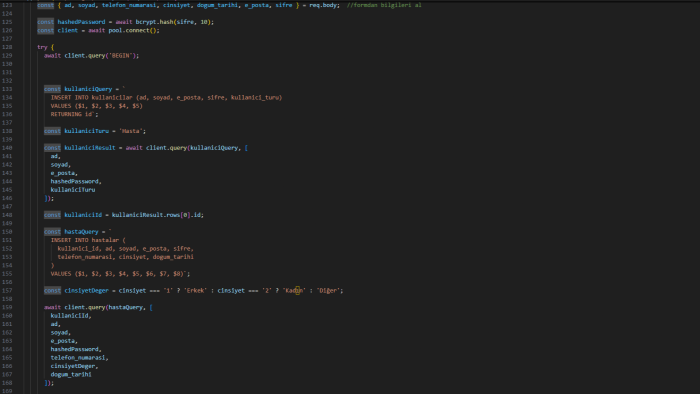Click 'kullaniciId' declaration on line 148
Image resolution: width=700 pixels, height=394 pixels.
pos(83,215)
